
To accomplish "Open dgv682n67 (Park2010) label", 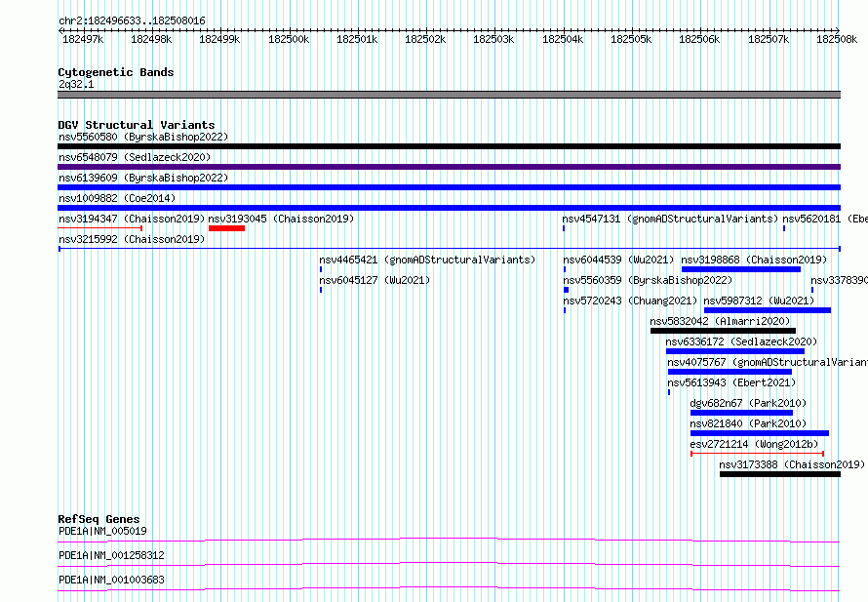I will [748, 403].
